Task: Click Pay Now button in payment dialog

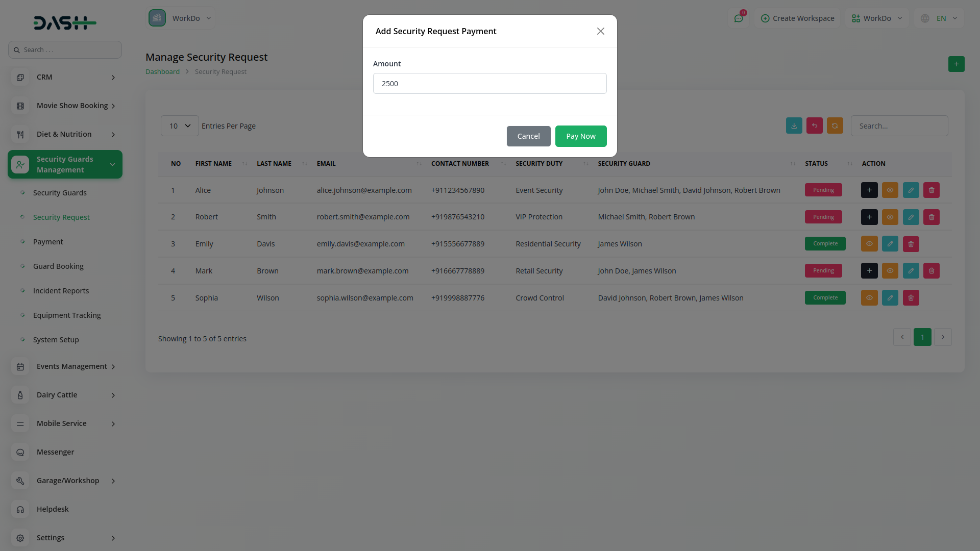Action: 580,136
